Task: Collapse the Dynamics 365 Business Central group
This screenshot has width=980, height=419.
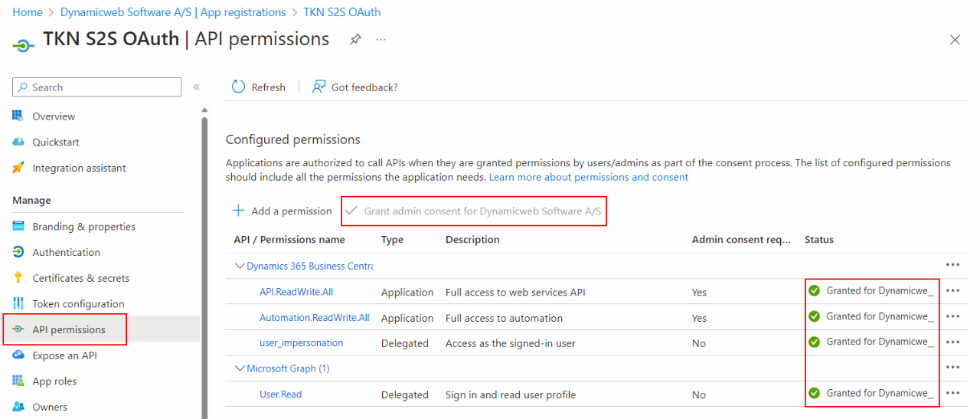Action: [240, 266]
